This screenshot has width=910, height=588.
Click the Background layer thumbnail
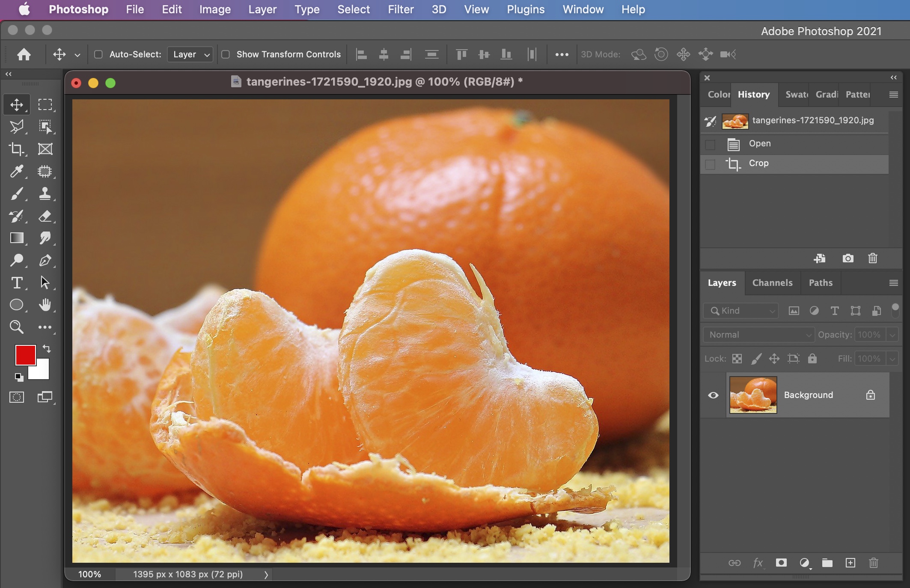tap(753, 395)
